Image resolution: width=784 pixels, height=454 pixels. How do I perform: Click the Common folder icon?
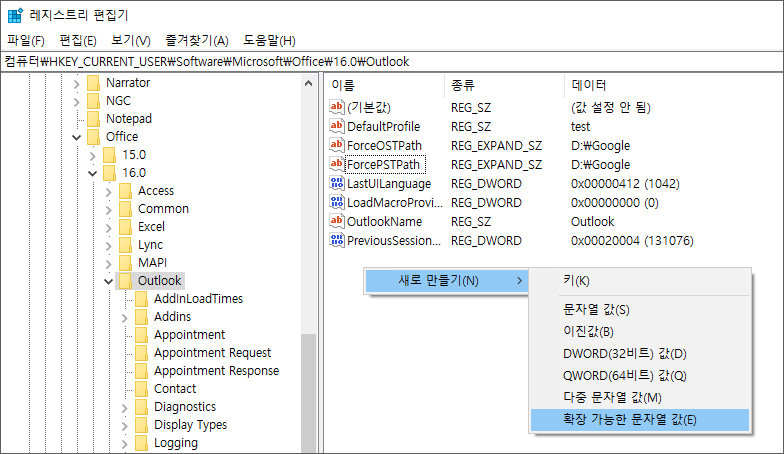(126, 209)
